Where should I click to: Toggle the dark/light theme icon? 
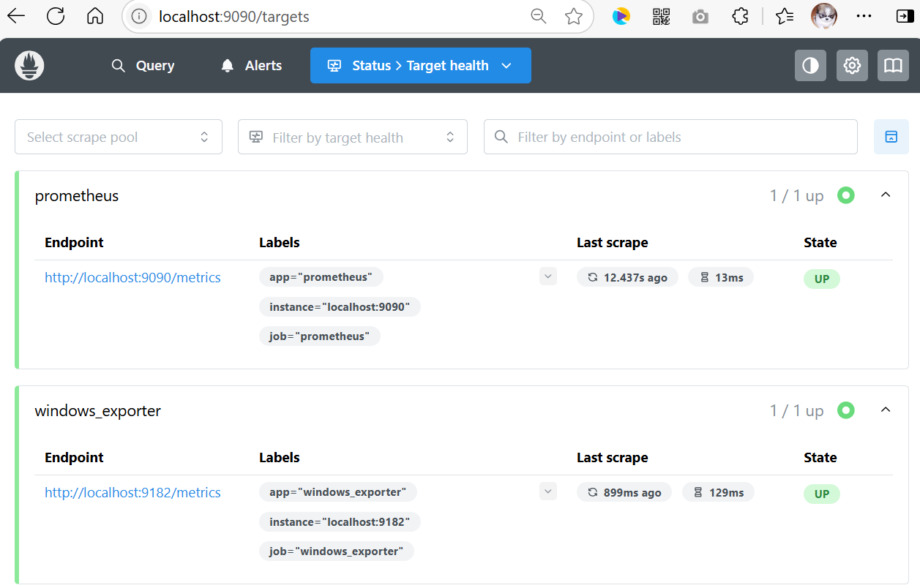810,66
